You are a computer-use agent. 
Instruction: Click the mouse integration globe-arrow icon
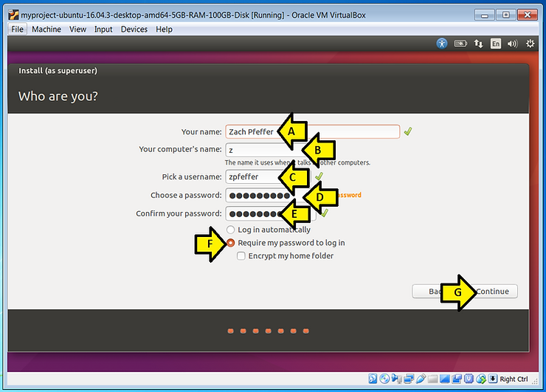481,379
